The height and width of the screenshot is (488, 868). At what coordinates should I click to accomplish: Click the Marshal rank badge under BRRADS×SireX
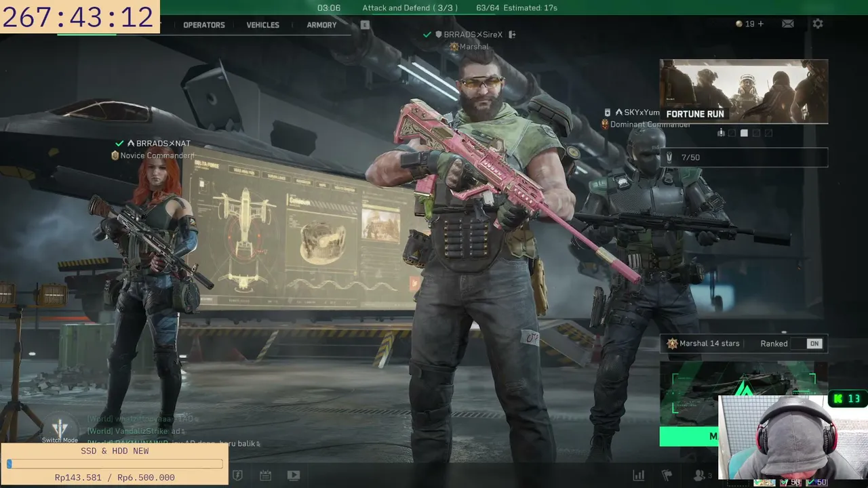click(x=454, y=47)
